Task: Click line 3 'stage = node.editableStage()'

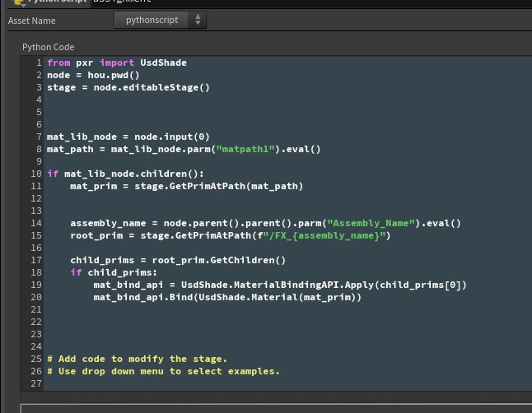Action: 128,87
